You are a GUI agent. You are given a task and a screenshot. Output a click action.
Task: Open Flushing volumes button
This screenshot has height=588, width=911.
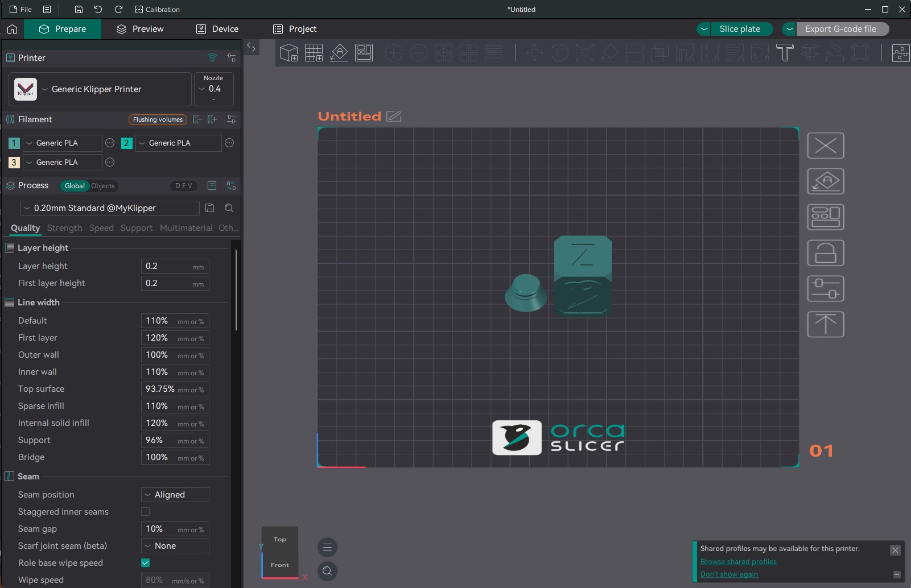[158, 119]
